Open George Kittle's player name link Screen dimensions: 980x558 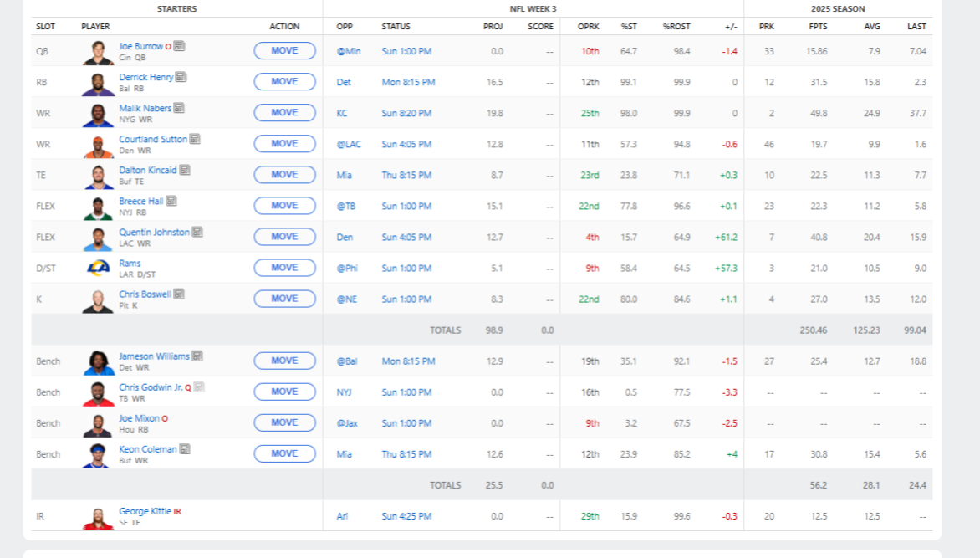click(x=145, y=511)
